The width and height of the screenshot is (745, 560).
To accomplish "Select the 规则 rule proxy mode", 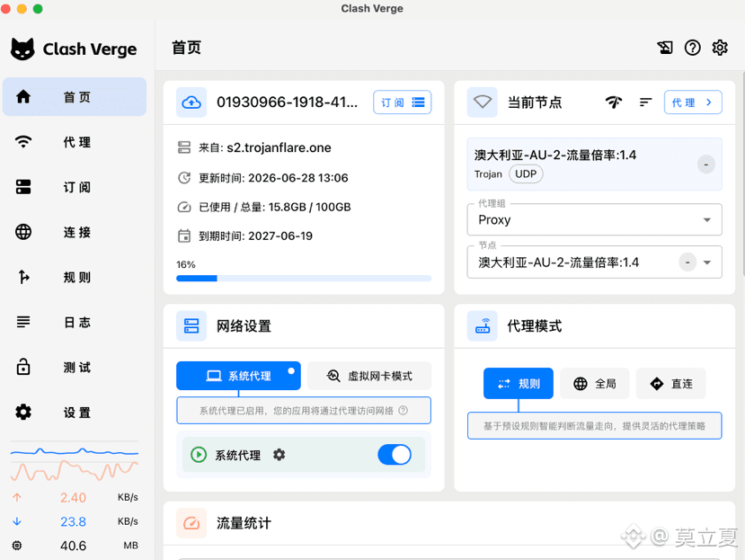I will coord(519,383).
